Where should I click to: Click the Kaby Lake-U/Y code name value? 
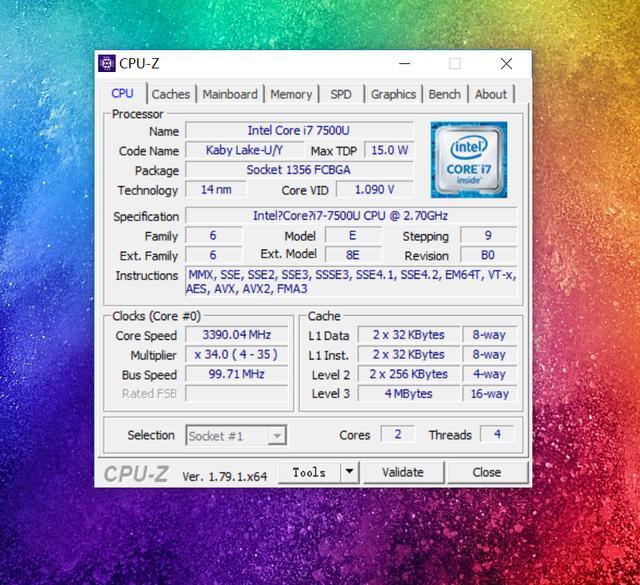coord(244,150)
